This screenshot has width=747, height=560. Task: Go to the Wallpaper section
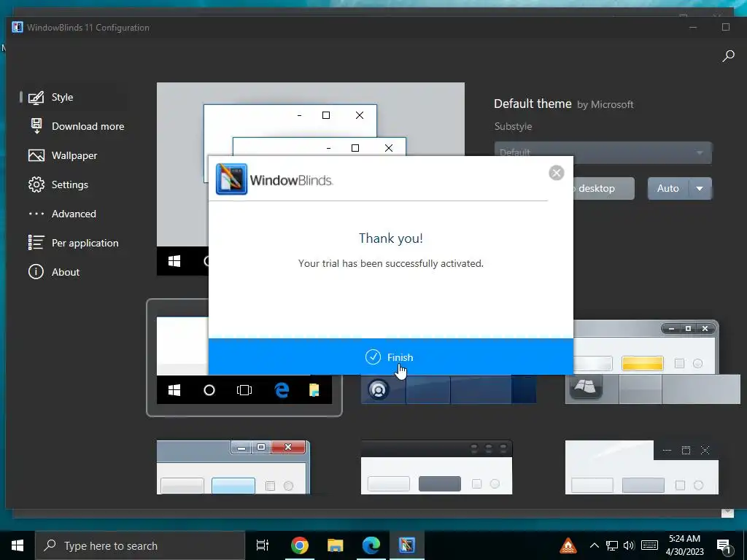pos(74,155)
